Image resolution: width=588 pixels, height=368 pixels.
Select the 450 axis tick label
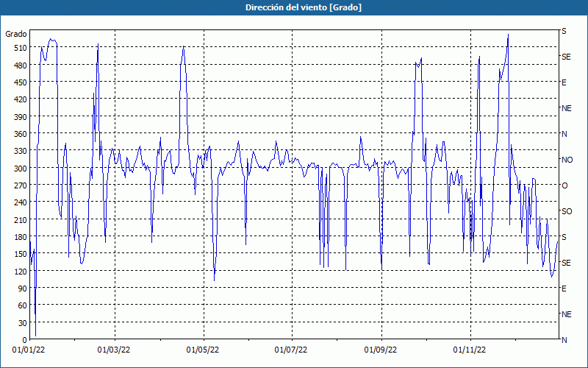coord(21,82)
